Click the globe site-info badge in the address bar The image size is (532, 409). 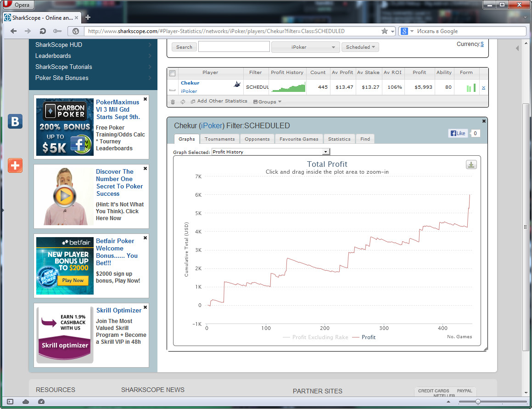(76, 31)
